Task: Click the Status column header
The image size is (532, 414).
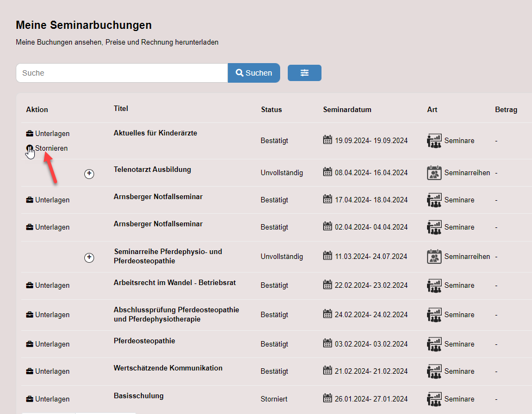Action: click(x=271, y=109)
